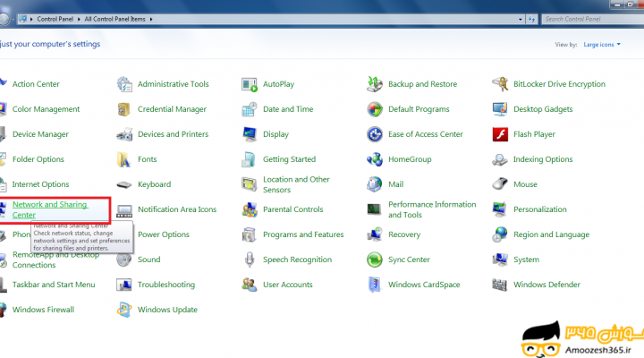Open Ease of Access Center icon
644x358 pixels.
click(x=375, y=134)
